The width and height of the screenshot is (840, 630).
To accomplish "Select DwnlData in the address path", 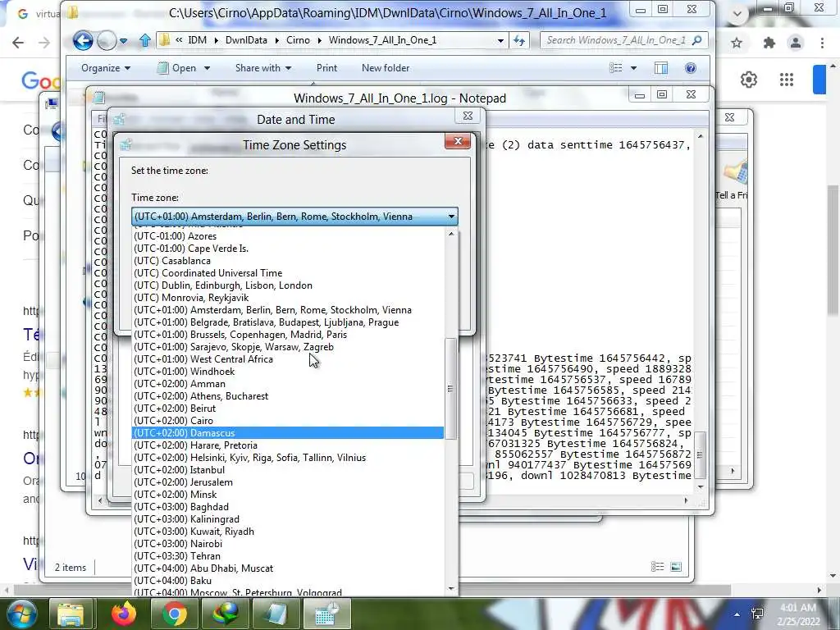I will click(x=246, y=40).
